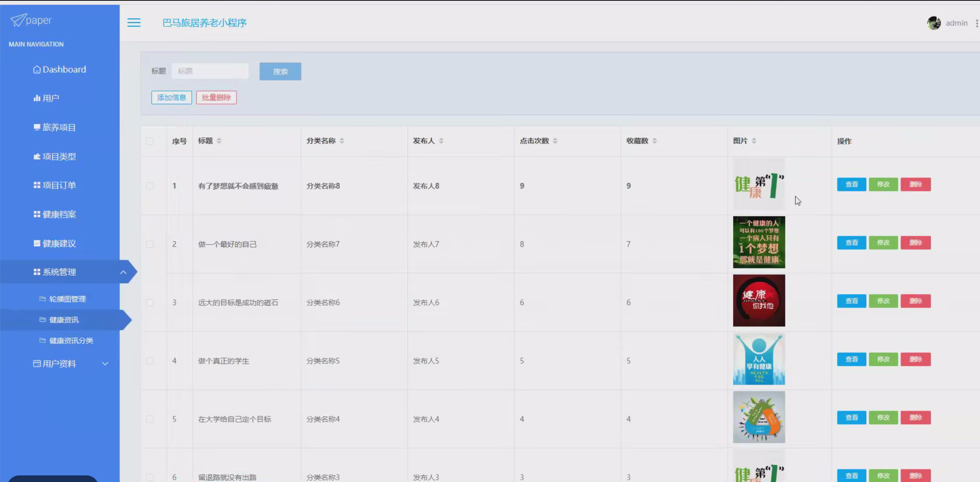The width and height of the screenshot is (980, 482).
Task: Click the paper plane logo icon
Action: click(18, 20)
